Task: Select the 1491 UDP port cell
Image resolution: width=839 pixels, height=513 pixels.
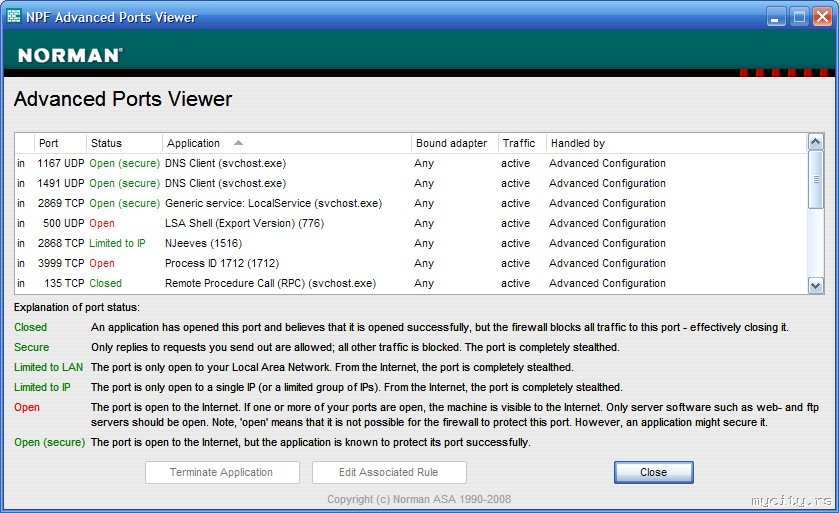Action: pos(60,183)
